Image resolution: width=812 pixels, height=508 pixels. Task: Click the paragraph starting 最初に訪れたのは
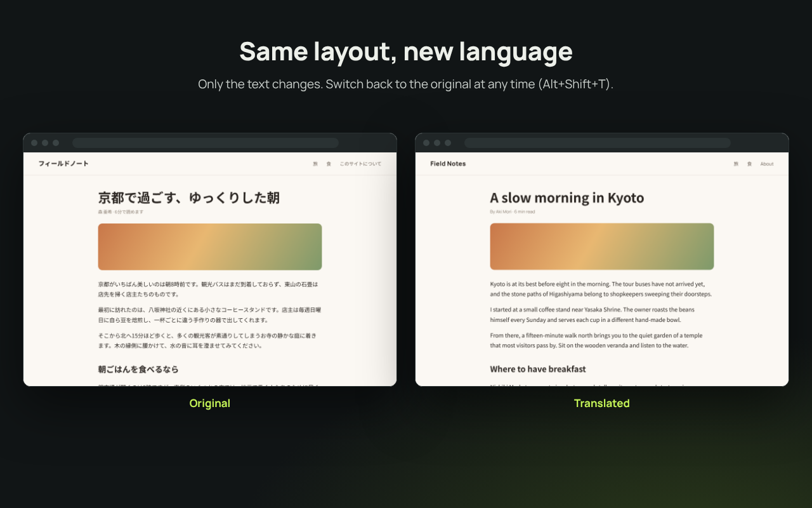click(209, 315)
